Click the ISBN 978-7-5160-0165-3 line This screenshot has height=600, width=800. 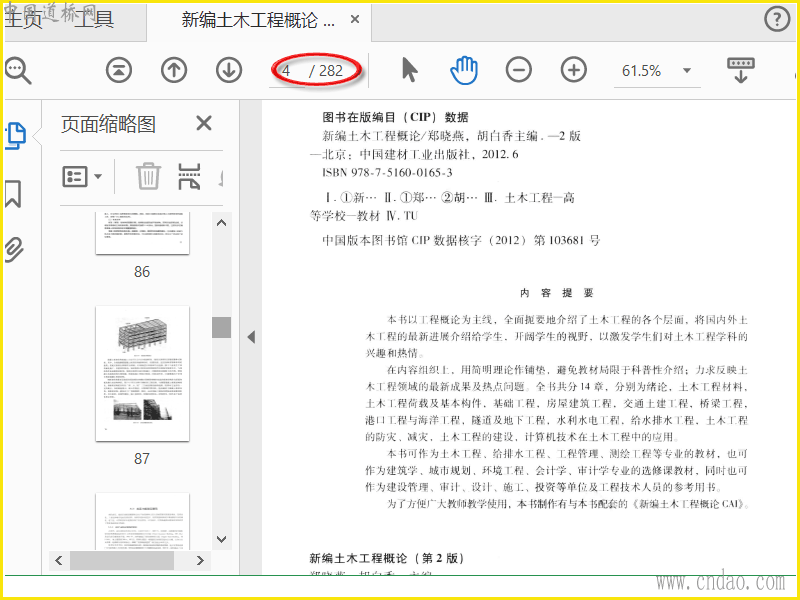coord(387,172)
